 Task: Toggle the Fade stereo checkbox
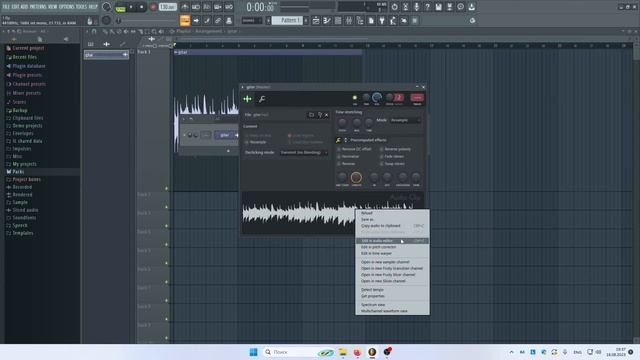pyautogui.click(x=391, y=156)
